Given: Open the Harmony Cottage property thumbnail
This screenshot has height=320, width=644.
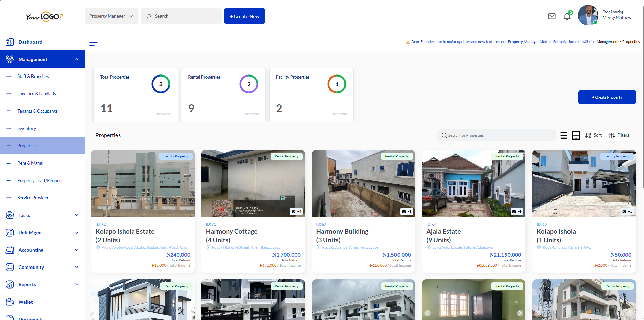Looking at the screenshot, I should [x=253, y=183].
